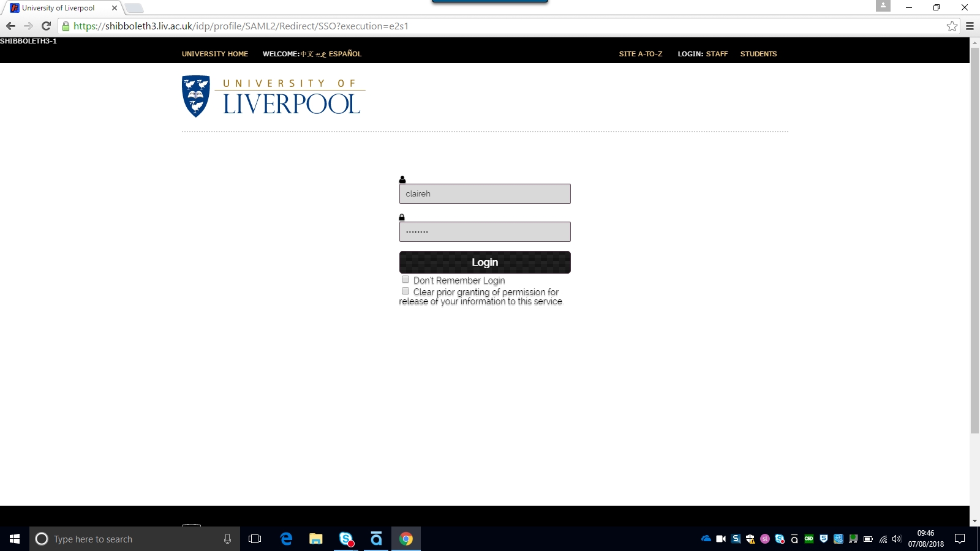The width and height of the screenshot is (980, 551).
Task: Switch welcome language to Español
Action: [345, 54]
